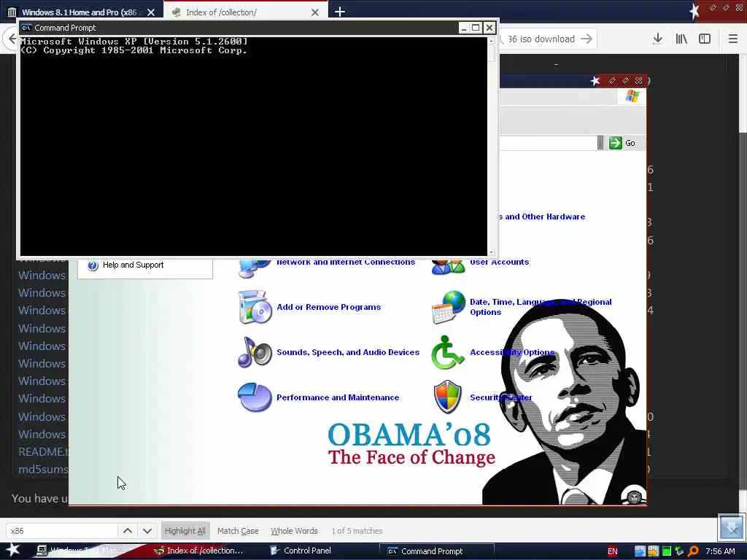Viewport: 747px width, 560px height.
Task: Open Help and Support link
Action: pyautogui.click(x=133, y=265)
